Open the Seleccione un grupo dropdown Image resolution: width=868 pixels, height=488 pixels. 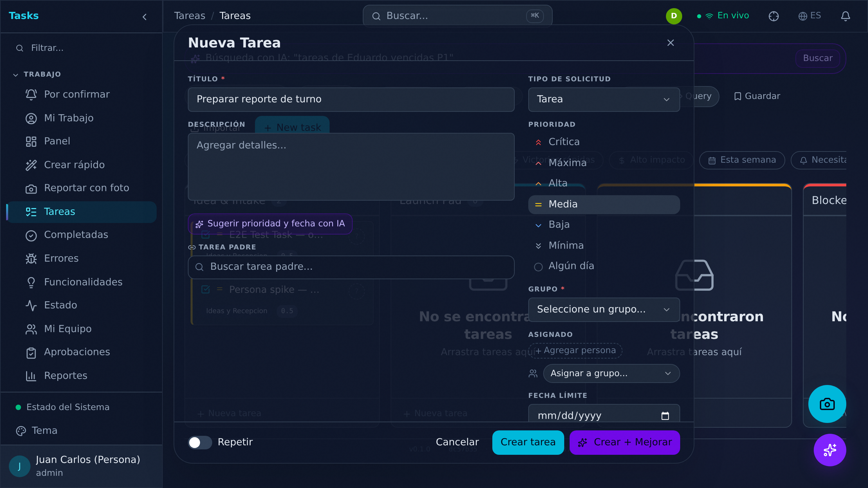point(604,309)
